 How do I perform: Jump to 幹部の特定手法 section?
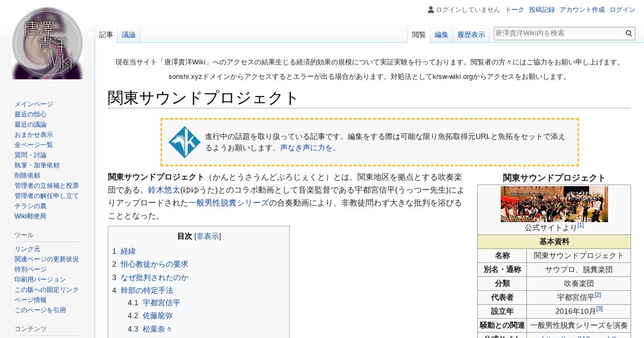(147, 290)
